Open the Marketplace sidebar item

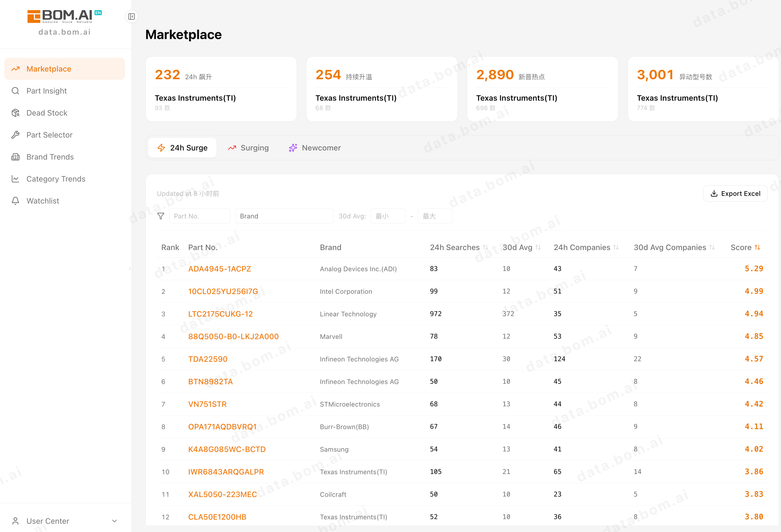pos(64,69)
